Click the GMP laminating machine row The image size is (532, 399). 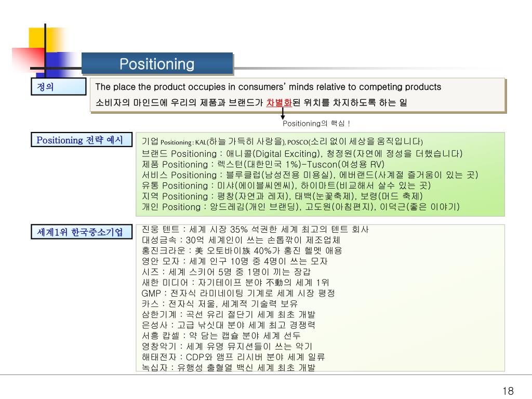click(x=238, y=293)
